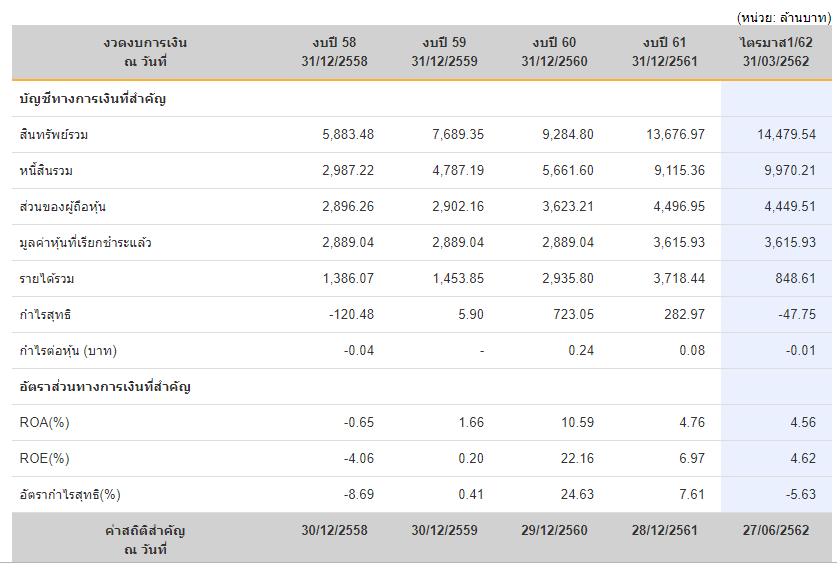Image resolution: width=837 pixels, height=569 pixels.
Task: Click net profit value 723.05
Action: (573, 314)
